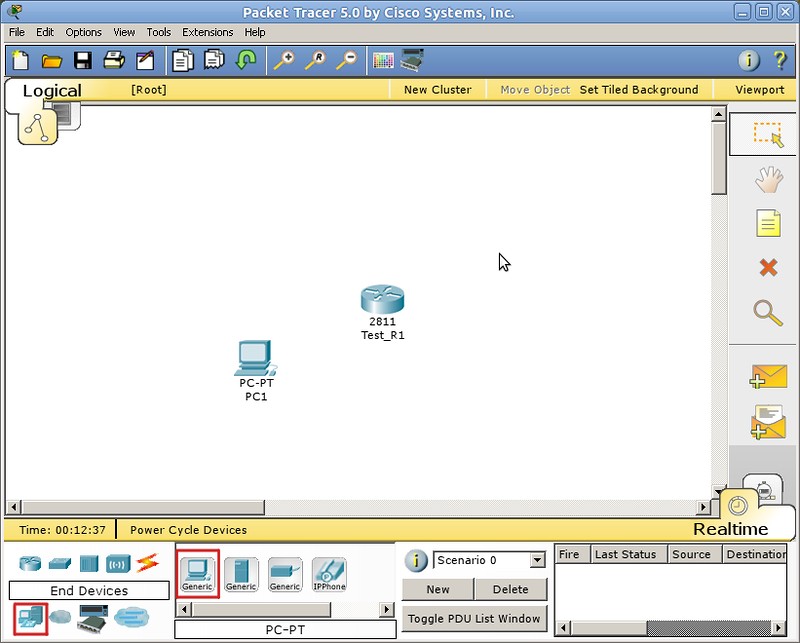Open the Activity Wizard icon

(145, 60)
